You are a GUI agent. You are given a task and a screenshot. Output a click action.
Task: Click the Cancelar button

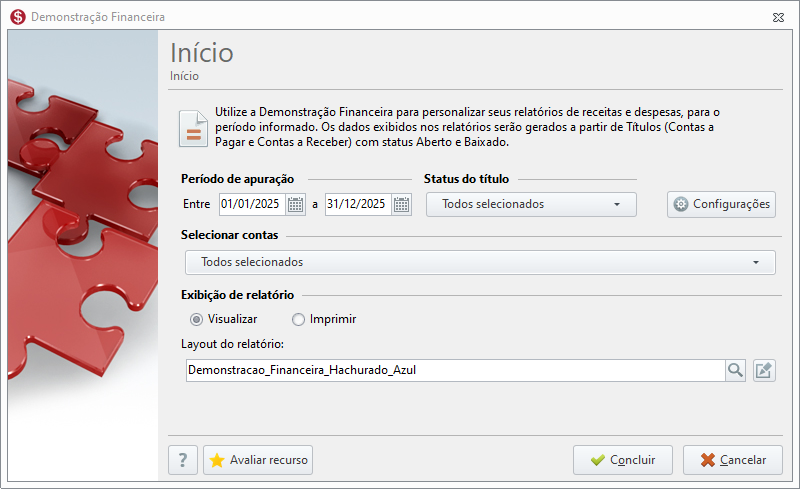pyautogui.click(x=733, y=460)
